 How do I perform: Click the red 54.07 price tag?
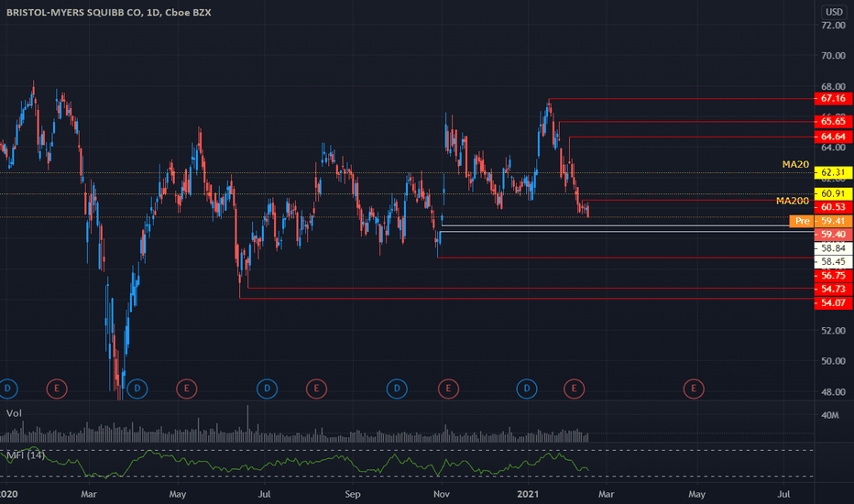833,303
